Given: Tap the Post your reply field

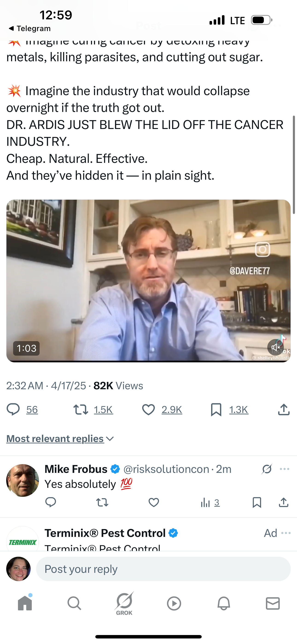Looking at the screenshot, I should (163, 569).
